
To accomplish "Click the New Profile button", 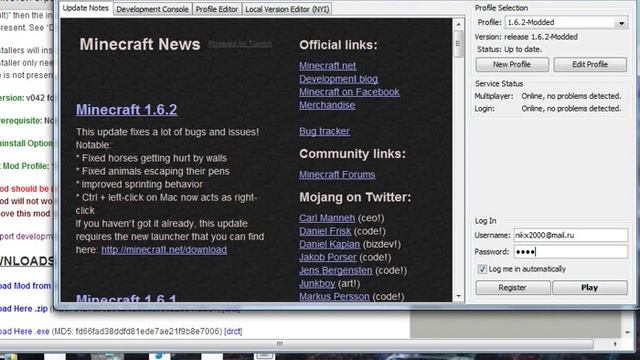I will (512, 64).
